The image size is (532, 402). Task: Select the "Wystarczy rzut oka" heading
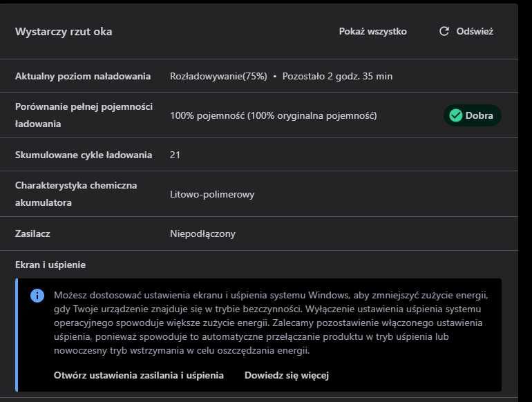click(x=64, y=31)
